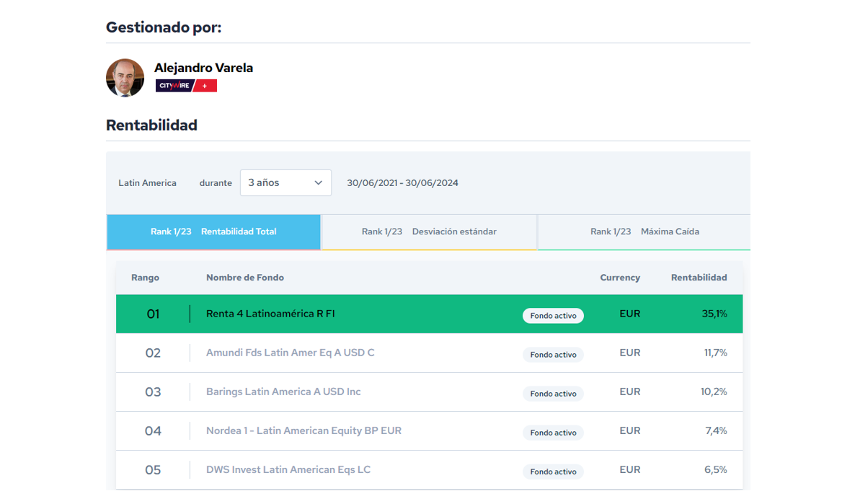
Task: Click the Rentabilidad column header
Action: click(699, 278)
